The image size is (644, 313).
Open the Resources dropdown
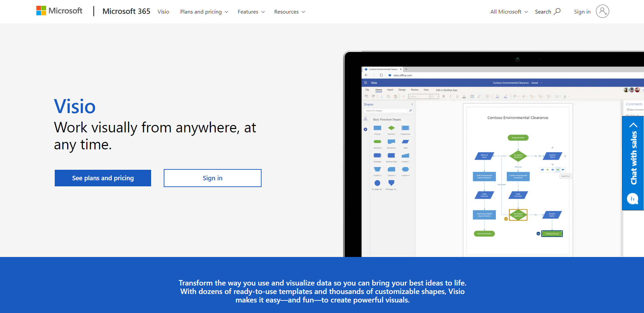click(x=290, y=12)
